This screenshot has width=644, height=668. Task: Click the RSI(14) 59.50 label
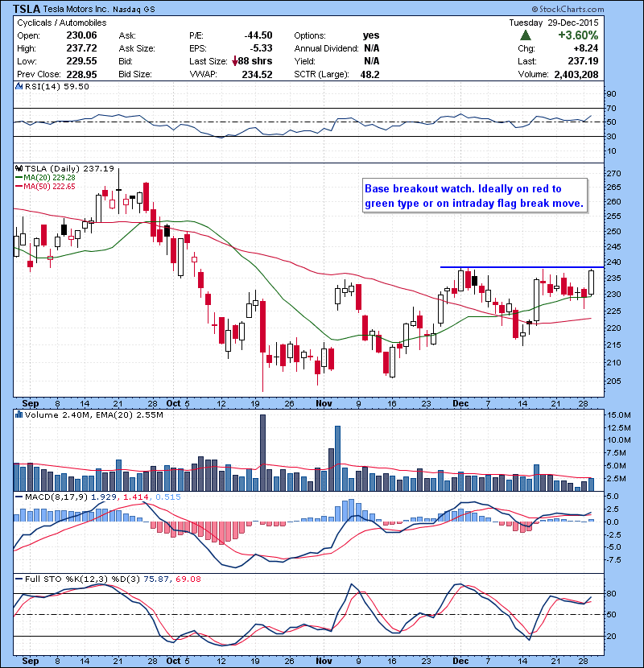click(57, 86)
